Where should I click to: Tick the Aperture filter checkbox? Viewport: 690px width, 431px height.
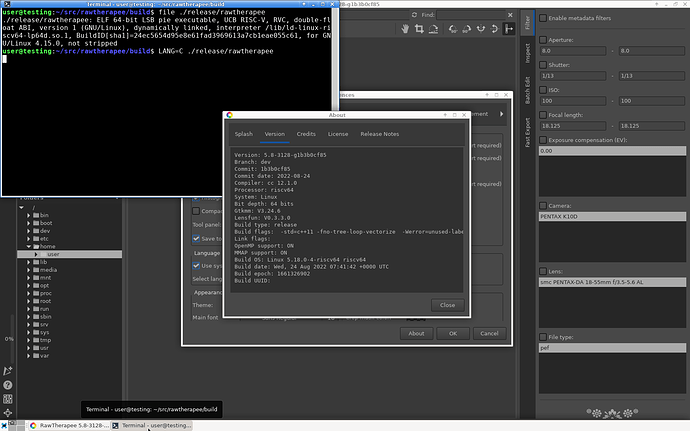coord(543,40)
